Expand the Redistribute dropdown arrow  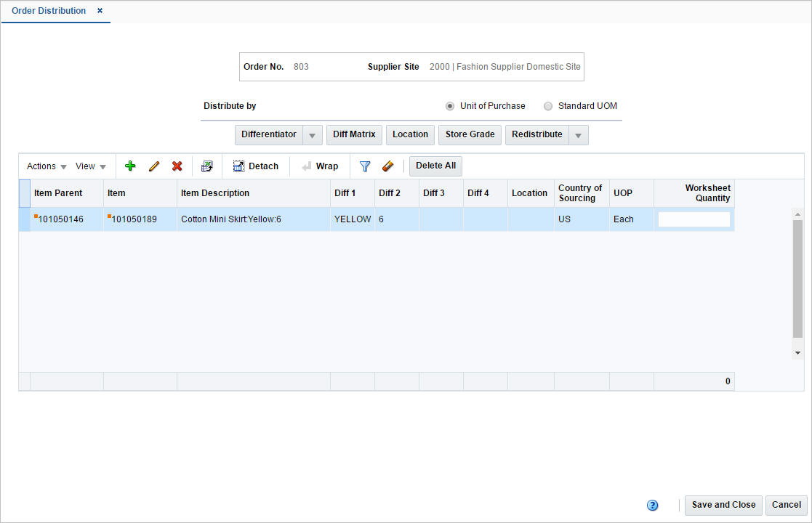577,134
